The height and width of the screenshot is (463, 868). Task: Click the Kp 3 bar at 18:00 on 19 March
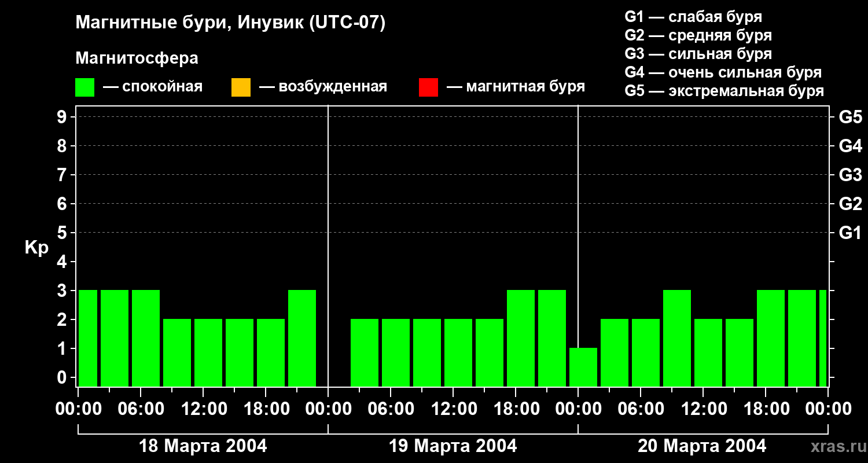pyautogui.click(x=521, y=338)
